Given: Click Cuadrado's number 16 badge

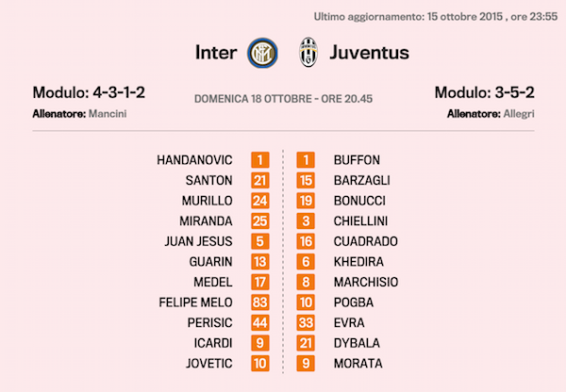Looking at the screenshot, I should 307,241.
